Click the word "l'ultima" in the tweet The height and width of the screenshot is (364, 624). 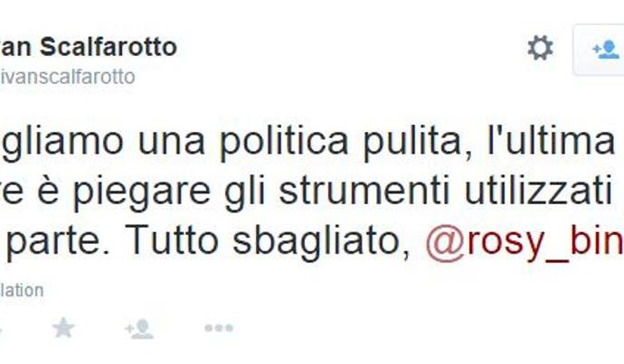pyautogui.click(x=552, y=141)
